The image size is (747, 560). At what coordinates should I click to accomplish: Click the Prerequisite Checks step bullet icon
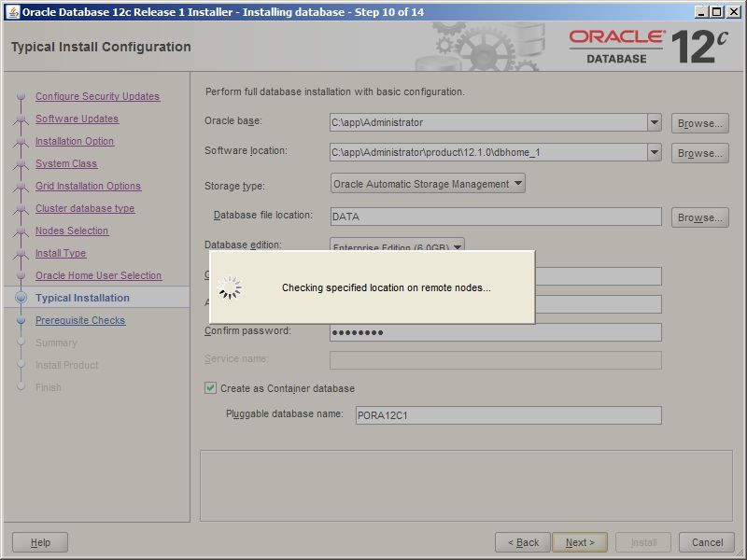[x=21, y=320]
